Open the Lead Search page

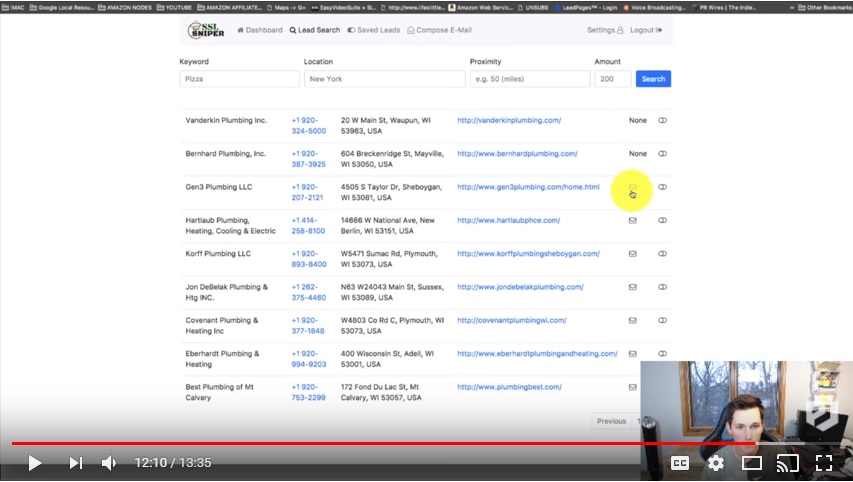point(314,30)
